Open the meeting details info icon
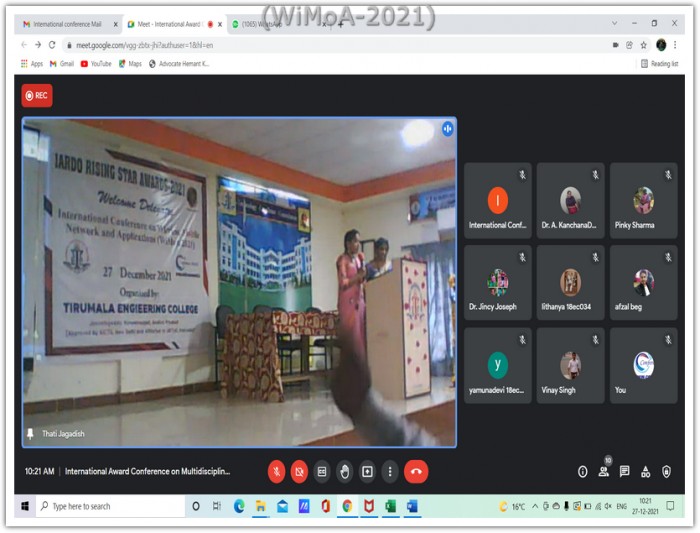 tap(583, 471)
